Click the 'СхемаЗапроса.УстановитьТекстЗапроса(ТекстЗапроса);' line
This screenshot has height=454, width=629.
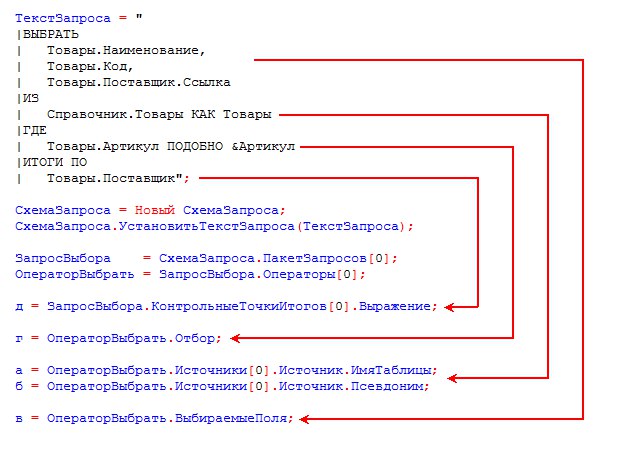214,227
